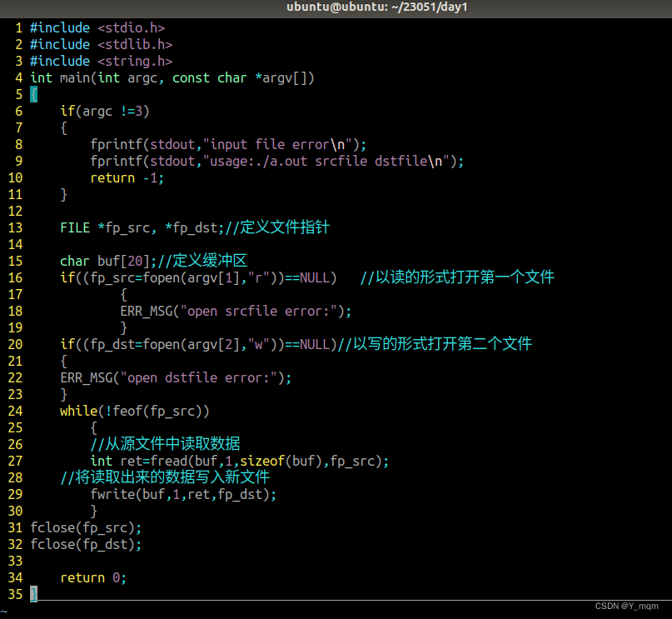Click the fprintf 'input file error\n' line

point(228,145)
